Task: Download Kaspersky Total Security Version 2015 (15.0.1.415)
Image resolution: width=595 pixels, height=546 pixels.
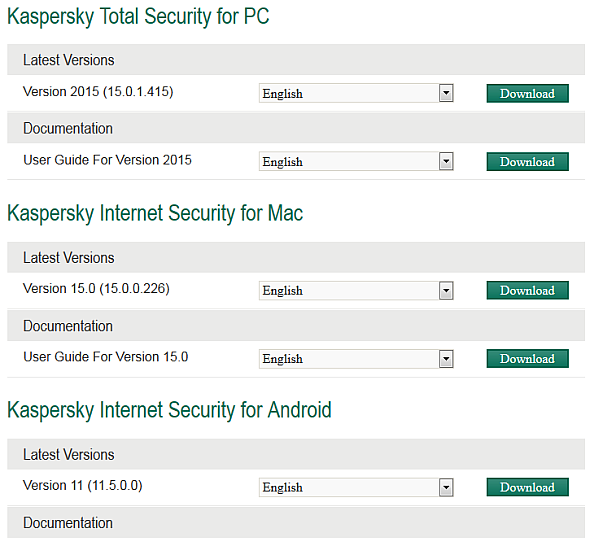Action: pyautogui.click(x=527, y=93)
